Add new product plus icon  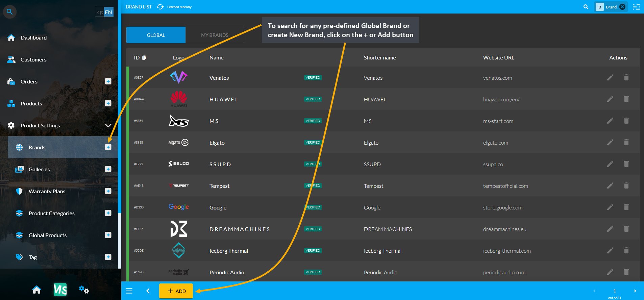108,103
